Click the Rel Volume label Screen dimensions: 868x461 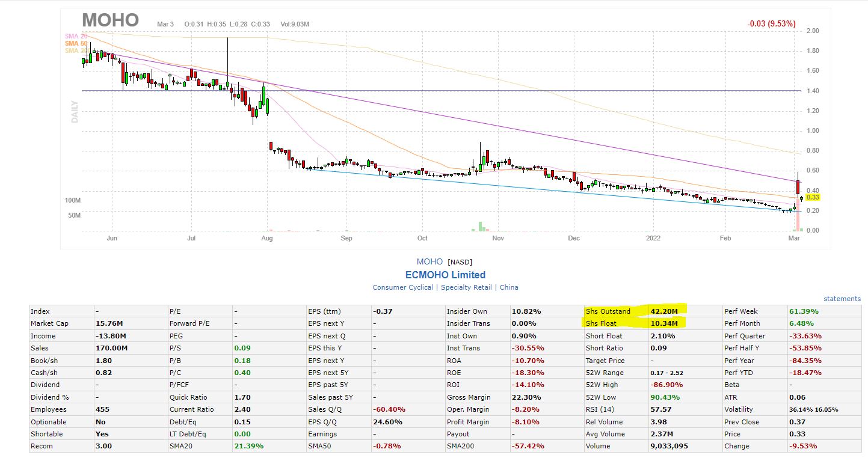605,422
